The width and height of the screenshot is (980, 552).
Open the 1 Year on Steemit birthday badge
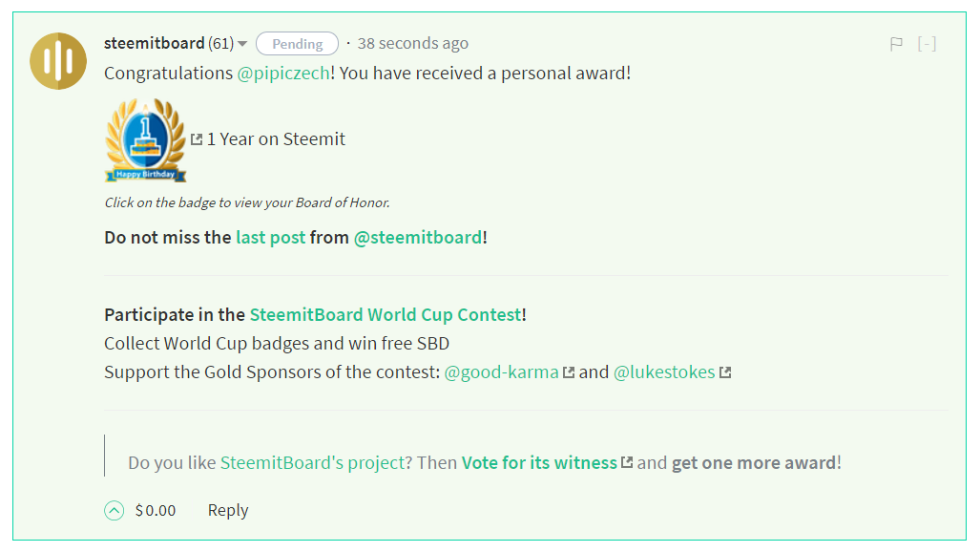(146, 140)
